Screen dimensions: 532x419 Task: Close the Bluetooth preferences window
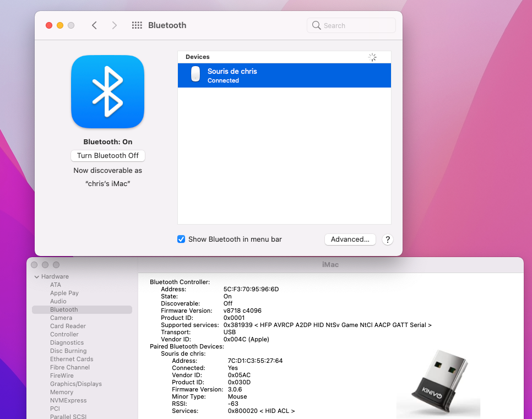49,25
